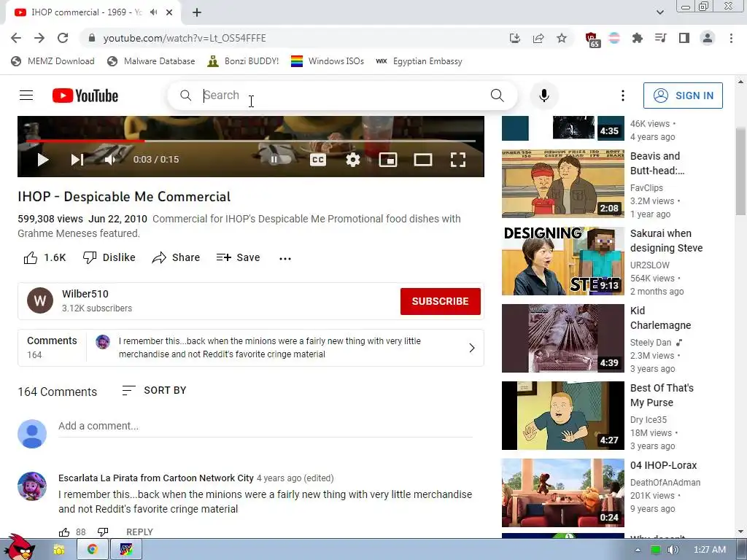This screenshot has height=560, width=747.
Task: Mute tab via speaker icon on tab
Action: point(153,12)
